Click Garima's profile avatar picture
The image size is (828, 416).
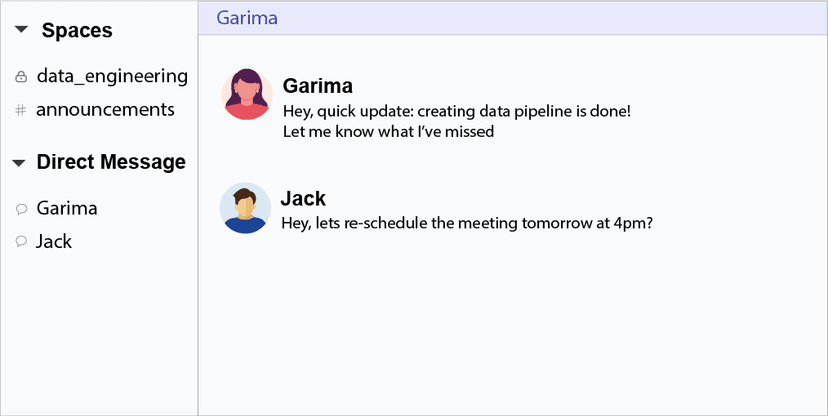[246, 94]
